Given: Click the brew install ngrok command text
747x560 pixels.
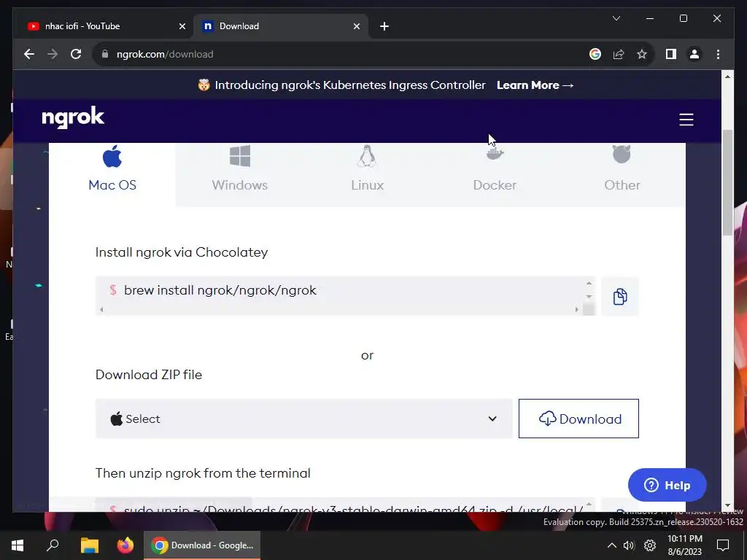Looking at the screenshot, I should [x=220, y=290].
